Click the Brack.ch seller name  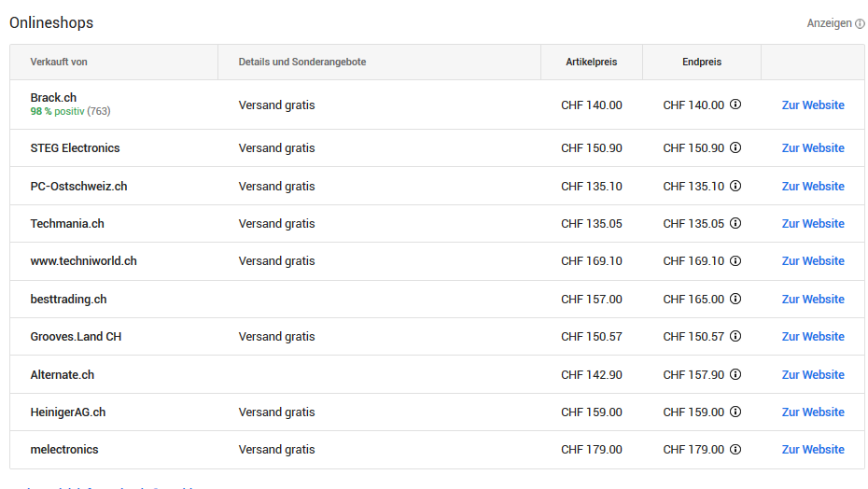pyautogui.click(x=53, y=98)
